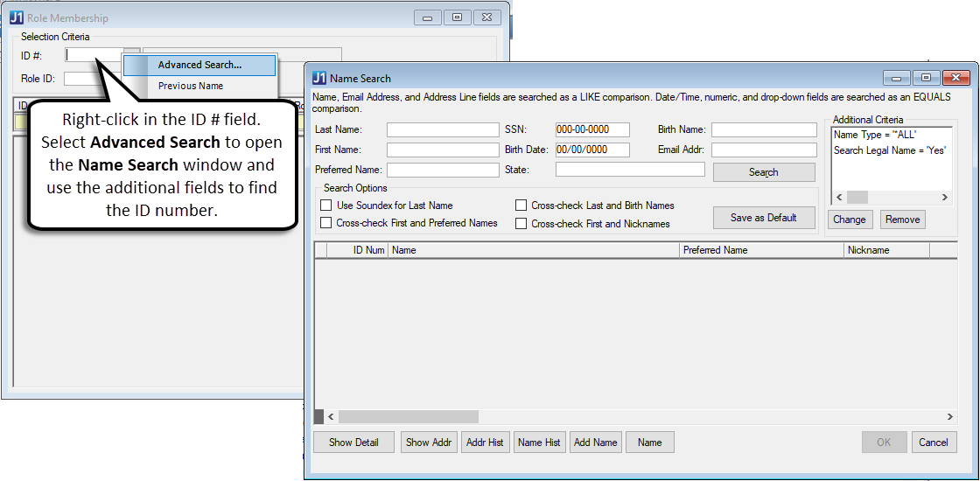Click left arrow of results horizontal scrollbar
The image size is (980, 481).
click(x=332, y=416)
